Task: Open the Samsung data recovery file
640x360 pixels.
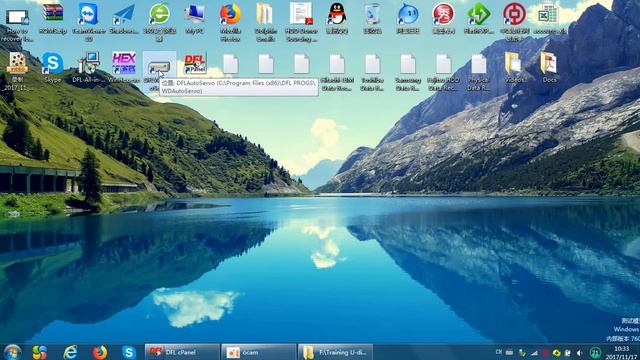Action: click(x=408, y=72)
